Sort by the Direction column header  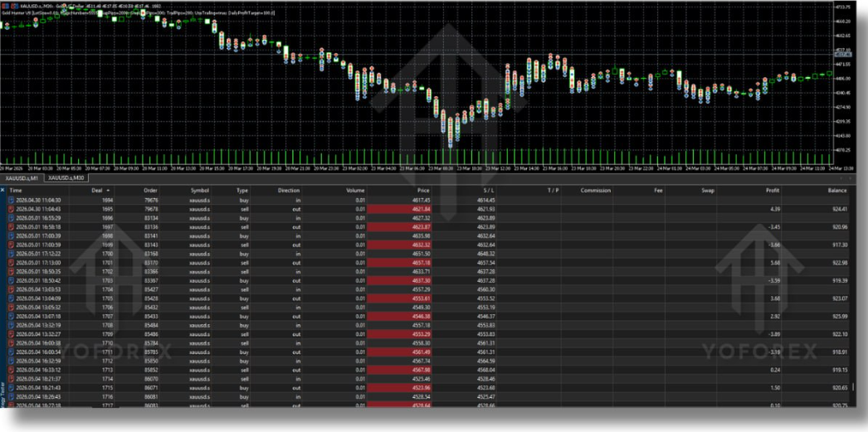click(x=289, y=190)
